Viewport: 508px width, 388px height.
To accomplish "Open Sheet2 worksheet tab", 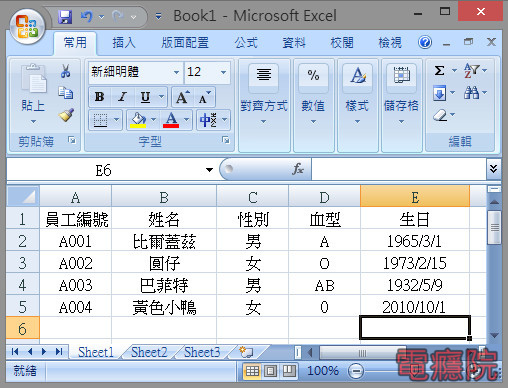I will click(x=149, y=352).
